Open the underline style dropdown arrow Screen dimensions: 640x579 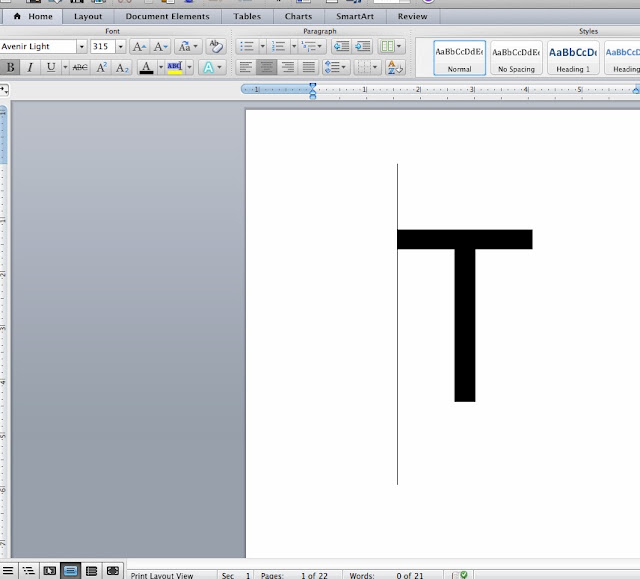65,67
